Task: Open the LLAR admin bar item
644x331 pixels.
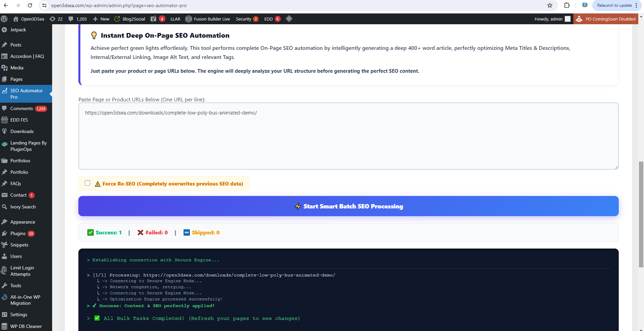Action: pos(176,19)
